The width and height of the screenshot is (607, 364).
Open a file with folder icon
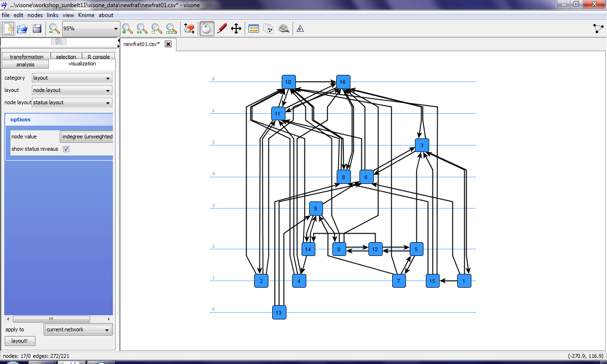click(x=22, y=29)
